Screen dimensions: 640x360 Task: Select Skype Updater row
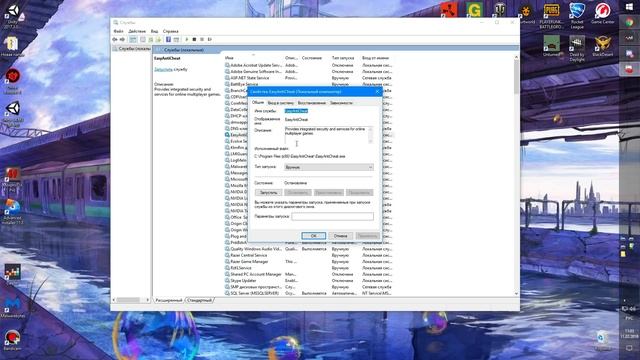308,280
